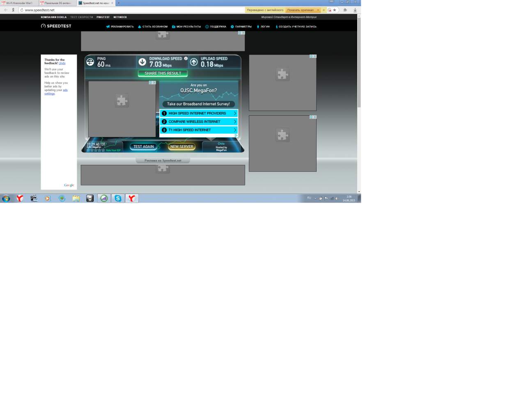Click the SHARE THIS RESULT button
The width and height of the screenshot is (519, 420).
pos(163,73)
